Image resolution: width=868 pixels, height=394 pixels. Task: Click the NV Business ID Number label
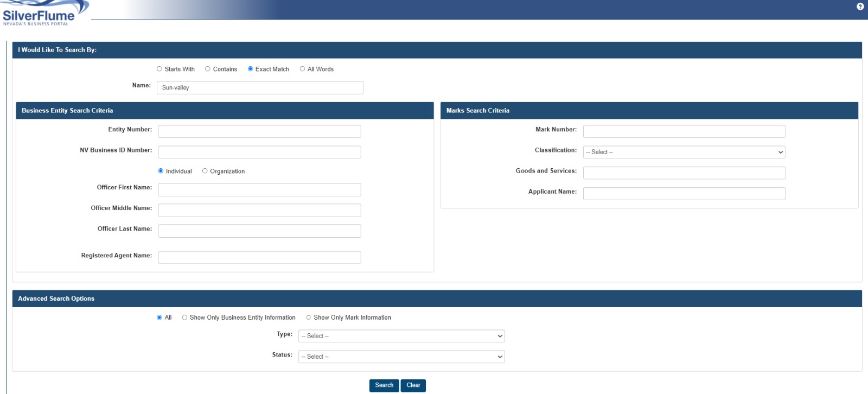click(x=116, y=150)
